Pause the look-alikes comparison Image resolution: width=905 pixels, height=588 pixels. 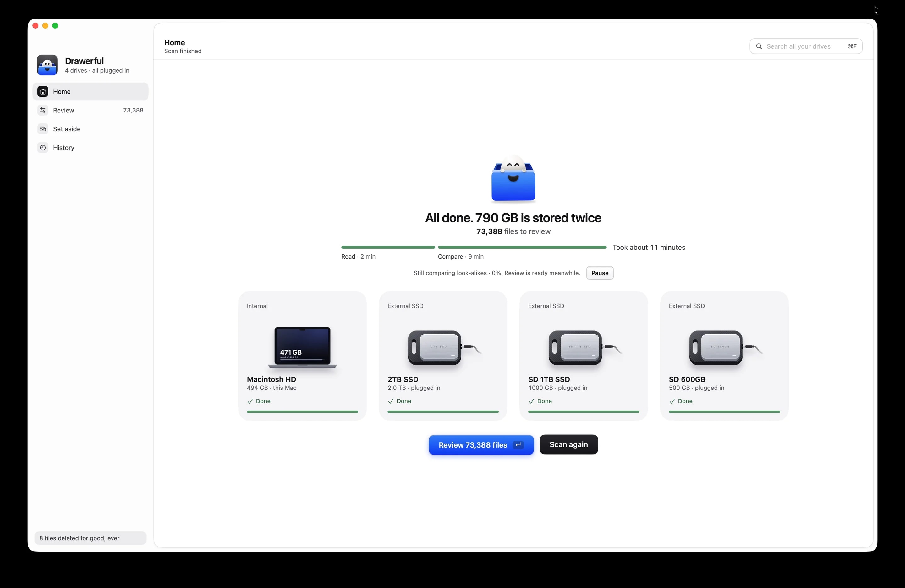coord(600,273)
